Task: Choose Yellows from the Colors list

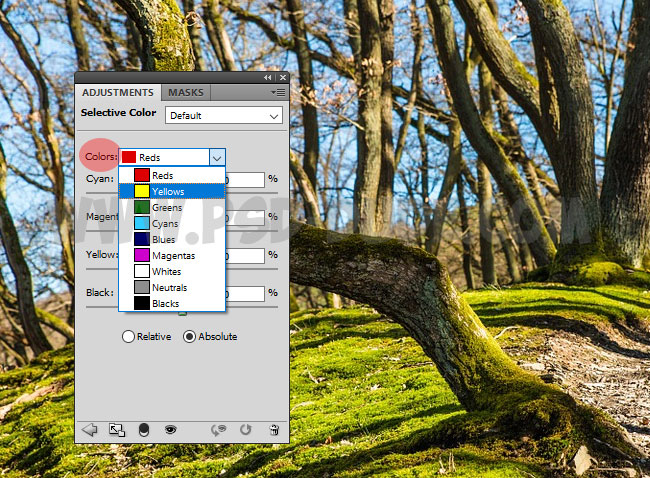Action: pos(169,191)
